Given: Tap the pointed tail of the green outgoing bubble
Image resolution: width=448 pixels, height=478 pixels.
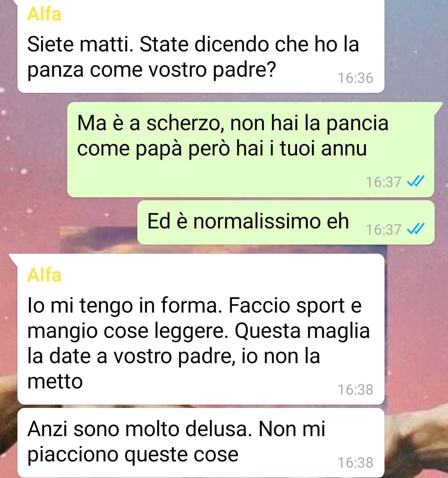Looking at the screenshot, I should click(438, 107).
